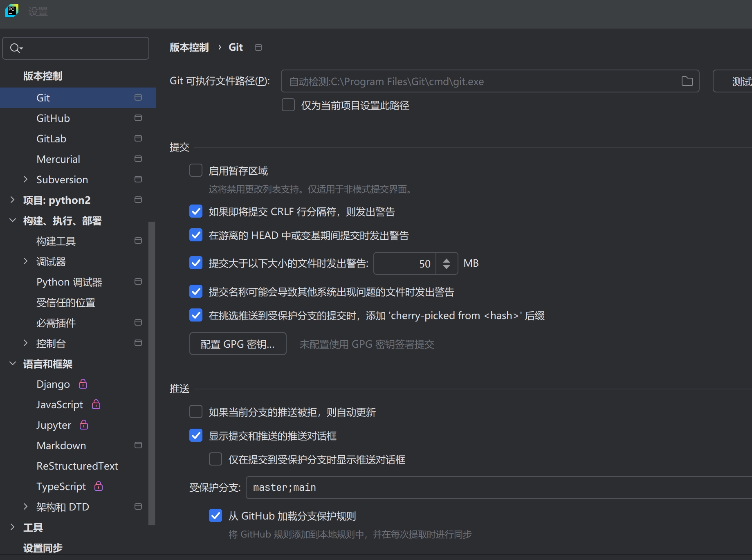Screen dimensions: 752x560
Task: Uncheck 提交名称可能会导致其他系统出现问题 checkbox
Action: [196, 291]
